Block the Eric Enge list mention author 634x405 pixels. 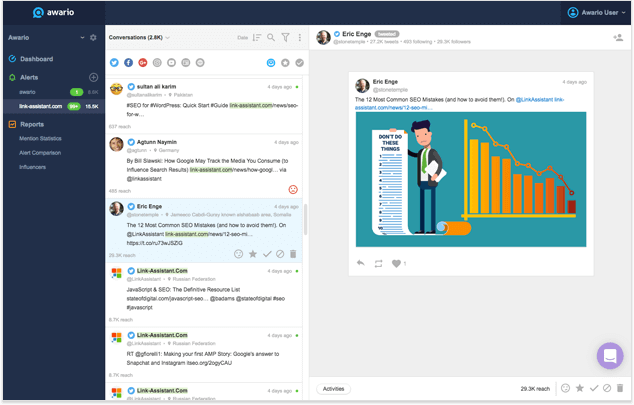[280, 254]
